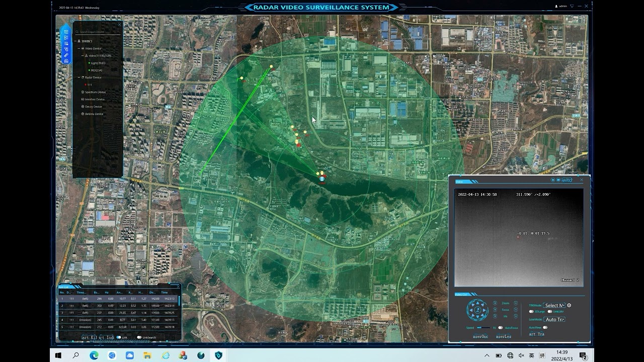Toggle the LinkSearch switch in Aim List
This screenshot has height=362, width=644.
(x=139, y=337)
